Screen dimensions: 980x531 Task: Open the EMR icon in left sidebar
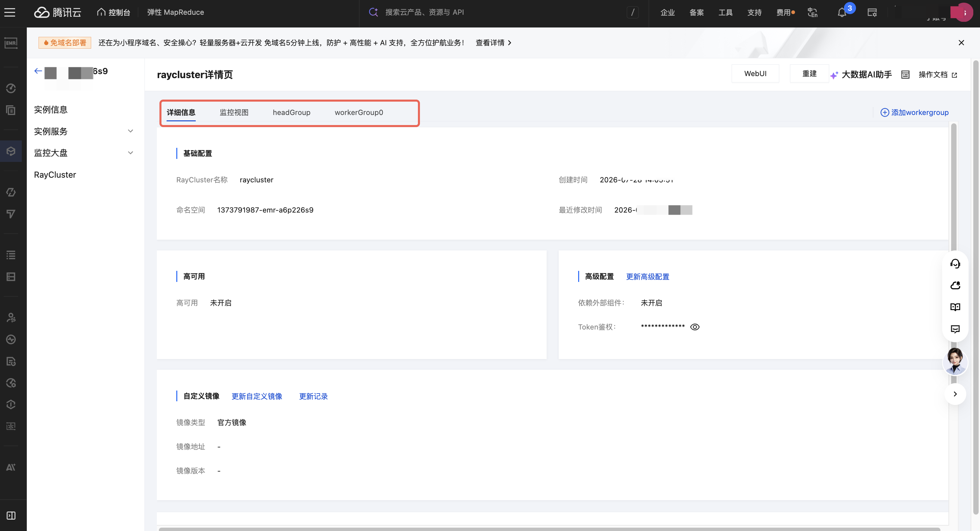tap(11, 43)
